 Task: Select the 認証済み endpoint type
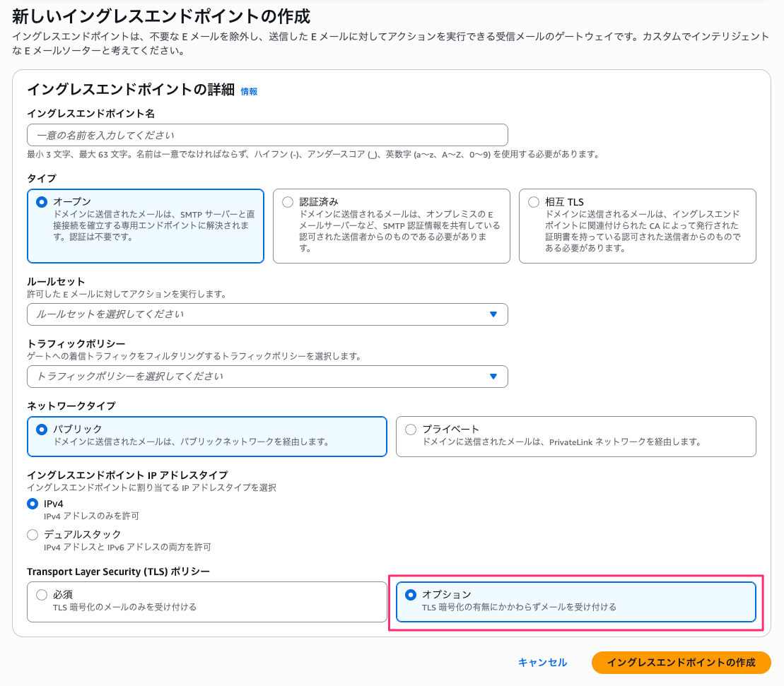click(x=288, y=201)
